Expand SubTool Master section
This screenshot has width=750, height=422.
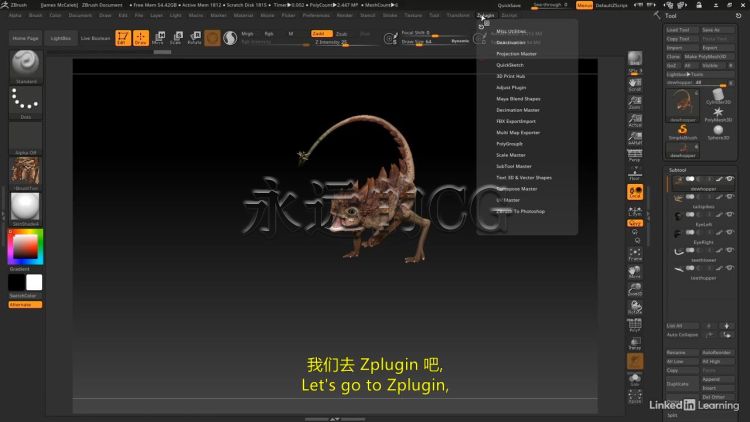[x=514, y=167]
